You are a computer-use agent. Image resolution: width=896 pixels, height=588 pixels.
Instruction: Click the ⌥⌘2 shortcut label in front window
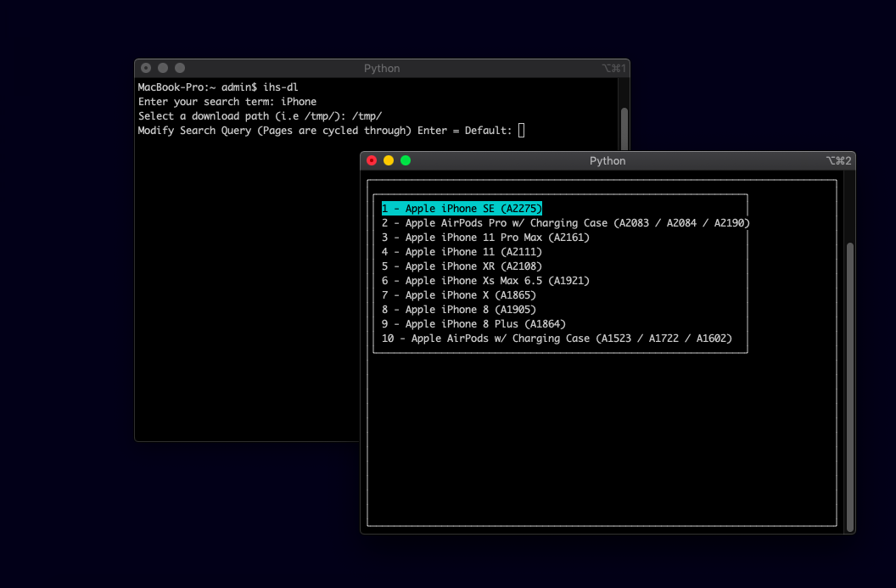(x=838, y=161)
